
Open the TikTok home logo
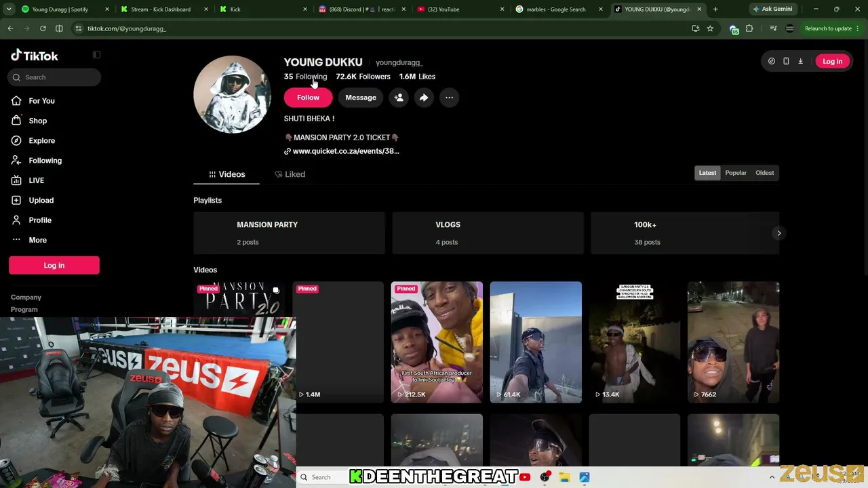[x=35, y=56]
